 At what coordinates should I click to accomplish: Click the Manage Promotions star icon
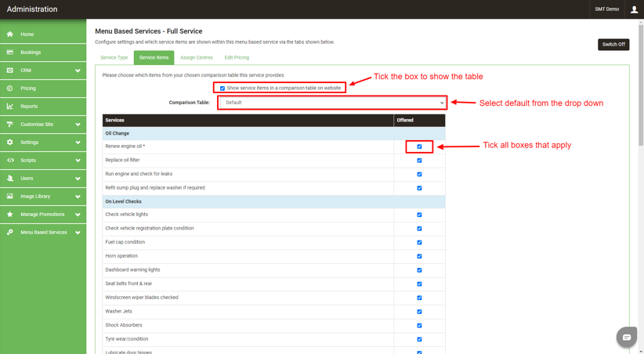pos(10,215)
